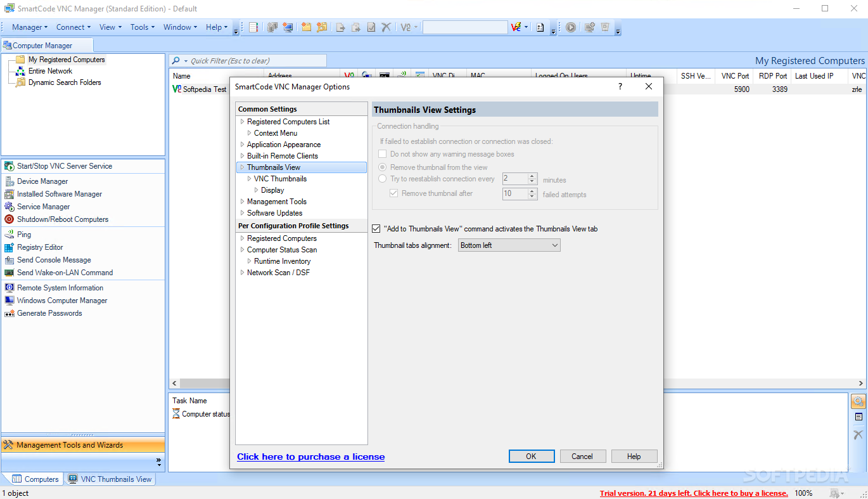Select Dynamic Search Folders tree item
The height and width of the screenshot is (499, 868).
65,82
